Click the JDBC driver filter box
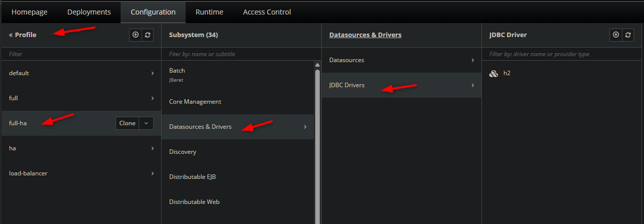Image resolution: width=644 pixels, height=224 pixels. (560, 54)
